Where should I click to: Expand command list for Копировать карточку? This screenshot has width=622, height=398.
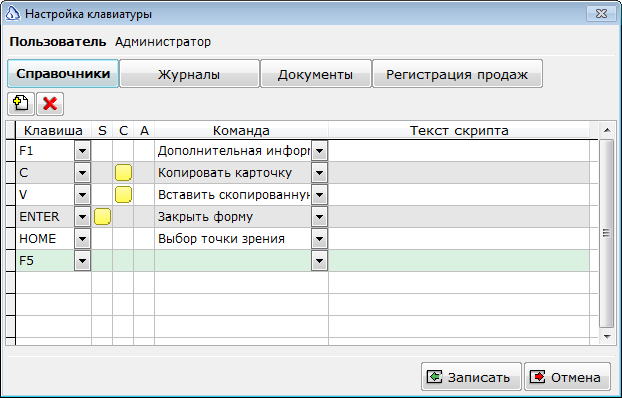click(x=319, y=173)
